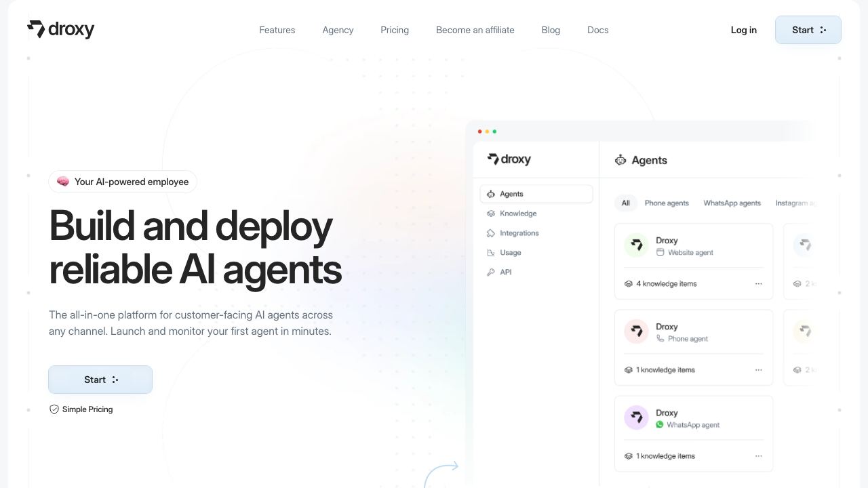Click the green avatar of the Website agent
Image resolution: width=868 pixels, height=488 pixels.
pos(637,245)
